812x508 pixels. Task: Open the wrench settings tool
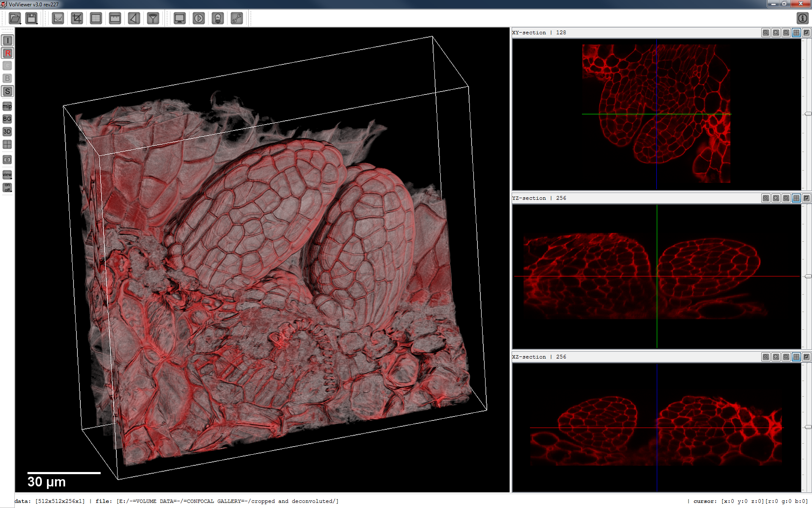coord(237,18)
